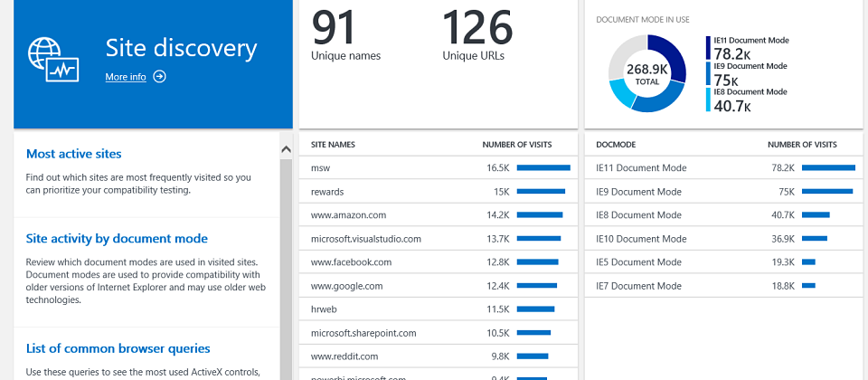Select IE11 Document Mode legend swatch
Screen dimensions: 868x380
tap(709, 48)
